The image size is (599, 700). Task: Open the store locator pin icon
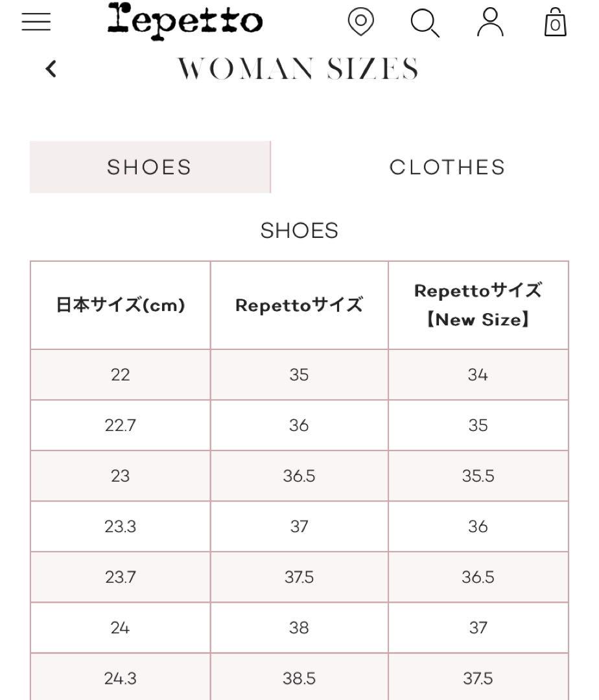[x=360, y=21]
